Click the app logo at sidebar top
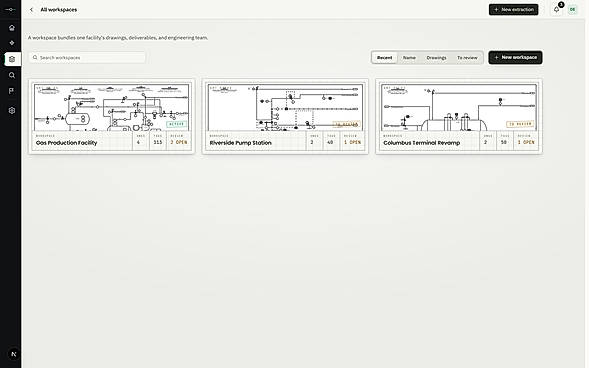The image size is (589, 368). (11, 9)
